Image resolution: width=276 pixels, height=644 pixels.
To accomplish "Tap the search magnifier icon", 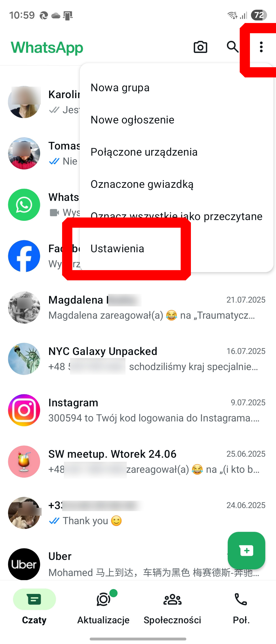I will click(233, 47).
